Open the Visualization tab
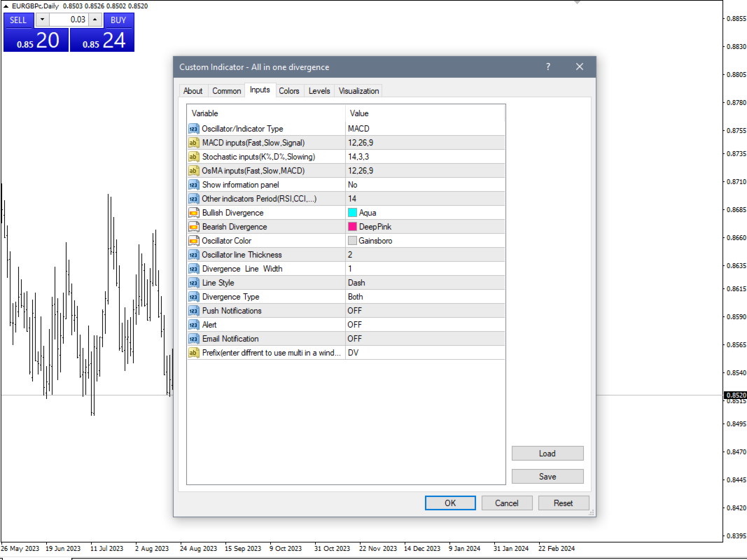This screenshot has width=747, height=560. pyautogui.click(x=358, y=91)
